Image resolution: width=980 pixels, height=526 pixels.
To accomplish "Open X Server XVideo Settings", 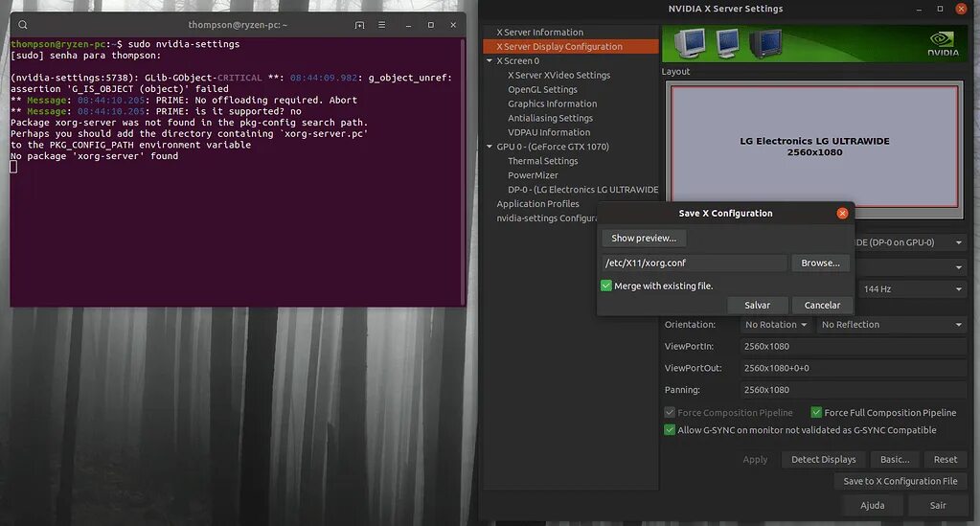I will tap(558, 75).
